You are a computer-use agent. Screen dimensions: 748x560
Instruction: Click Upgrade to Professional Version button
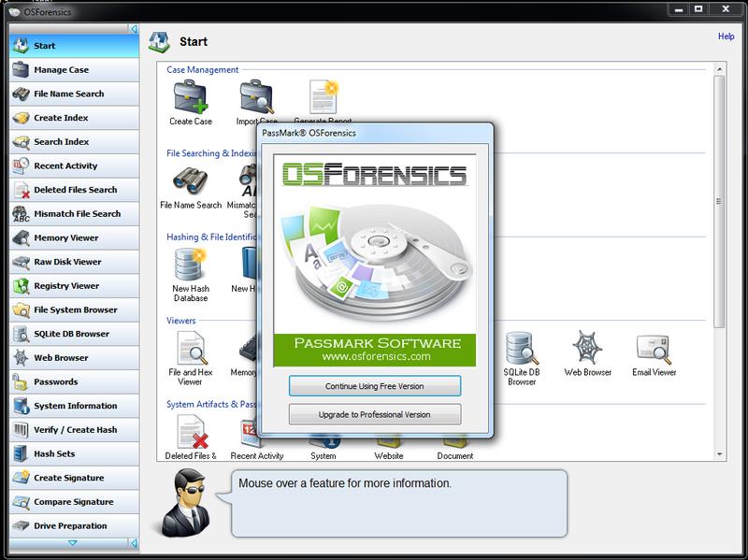(x=375, y=414)
